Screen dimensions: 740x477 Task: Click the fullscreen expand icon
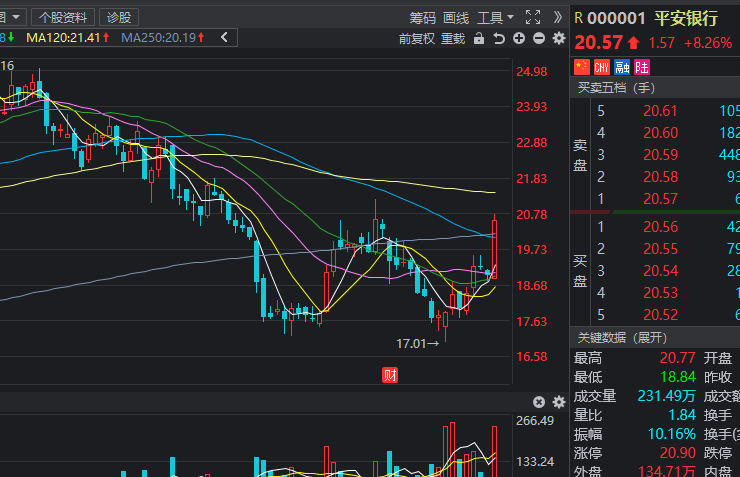(x=533, y=17)
